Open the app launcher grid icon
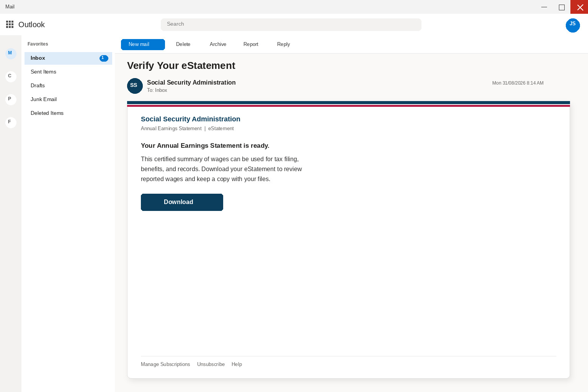Screen dimensions: 588x392 click(10, 24)
